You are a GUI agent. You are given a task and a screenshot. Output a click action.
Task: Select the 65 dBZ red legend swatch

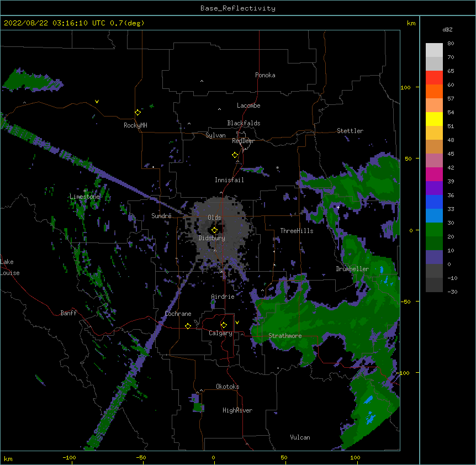point(434,78)
